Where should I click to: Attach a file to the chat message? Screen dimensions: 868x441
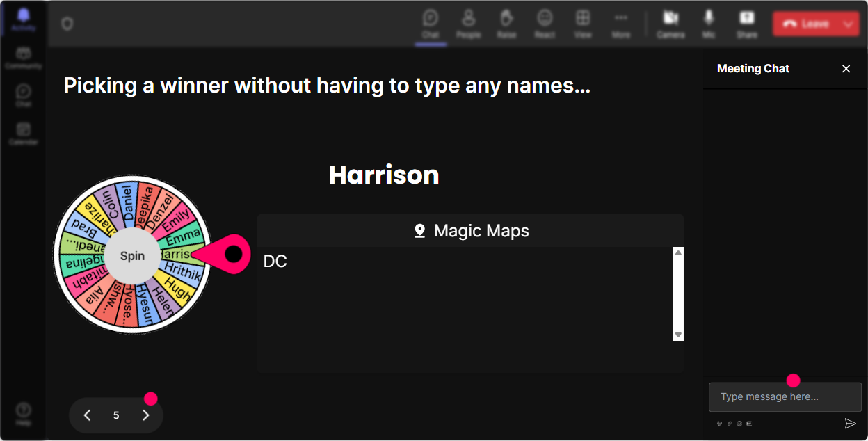[x=729, y=423]
